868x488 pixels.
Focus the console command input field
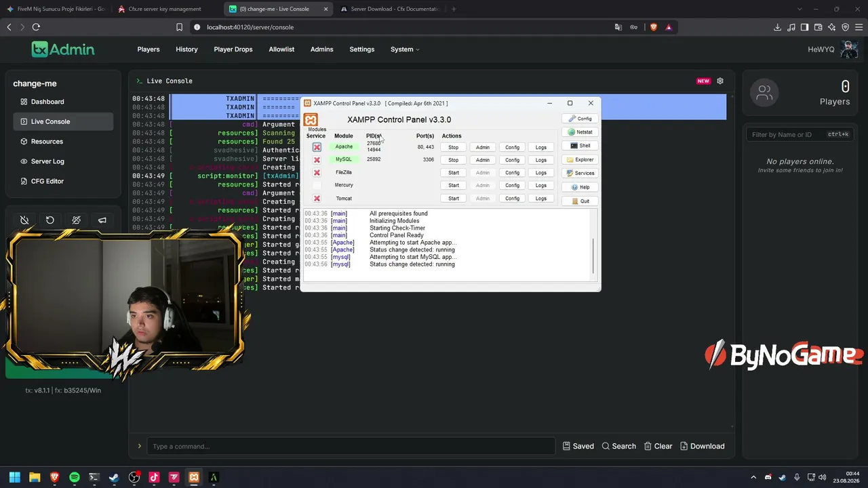click(x=351, y=446)
